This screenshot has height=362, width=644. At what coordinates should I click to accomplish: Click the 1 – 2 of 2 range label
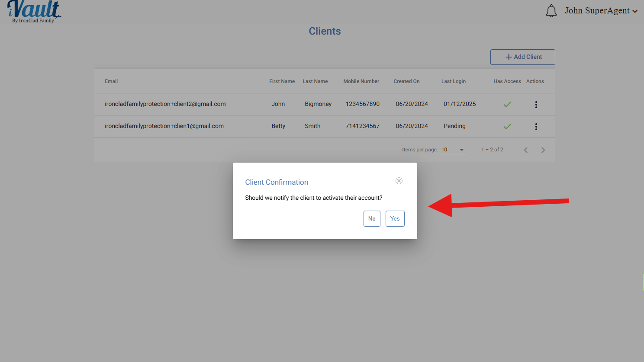coord(492,150)
